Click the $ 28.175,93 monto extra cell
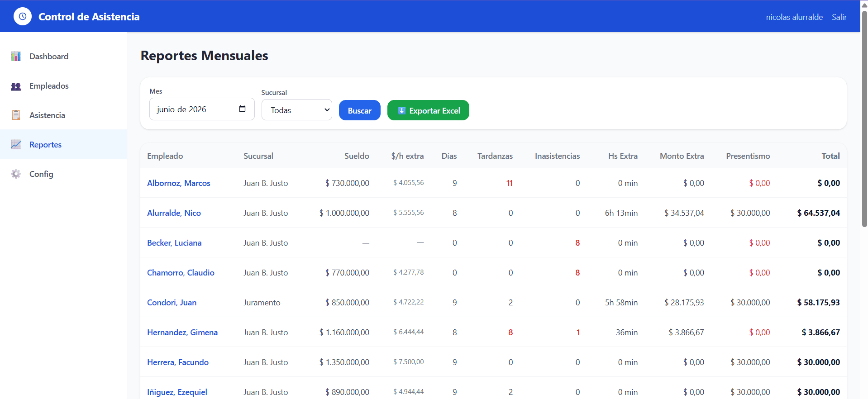868x399 pixels. point(684,303)
